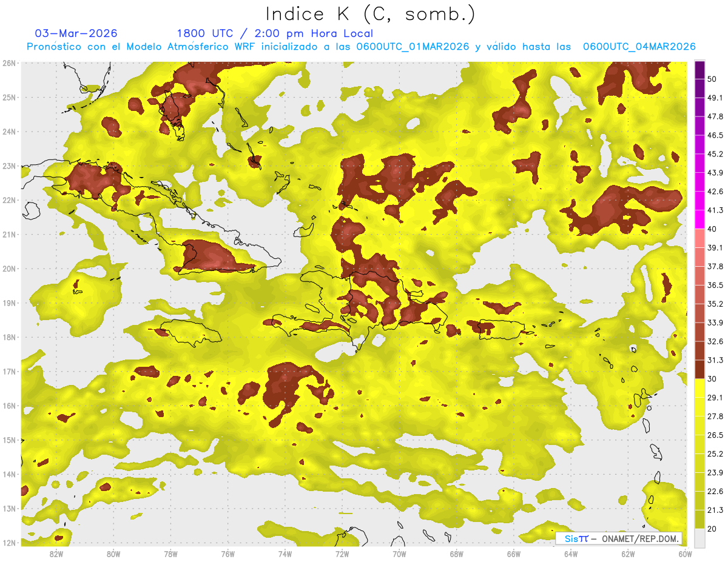Pick the bright yellow colorbar segment between 29.1 and 30
The width and height of the screenshot is (728, 562).
click(x=699, y=389)
